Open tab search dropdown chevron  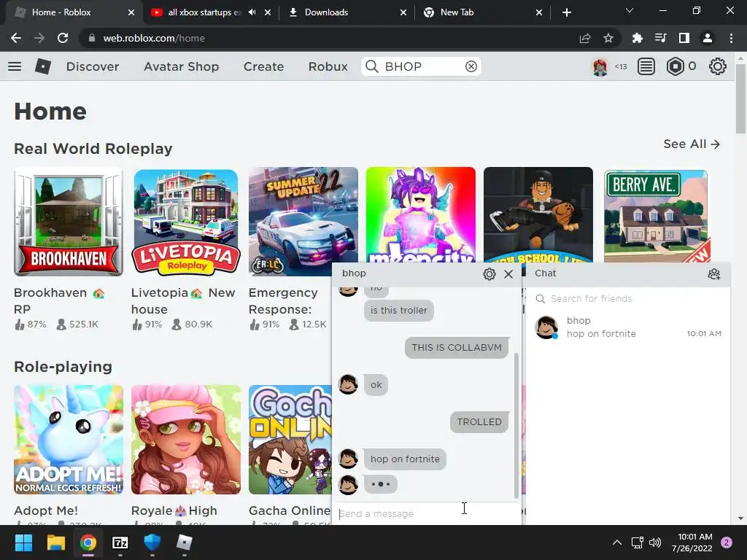click(630, 10)
